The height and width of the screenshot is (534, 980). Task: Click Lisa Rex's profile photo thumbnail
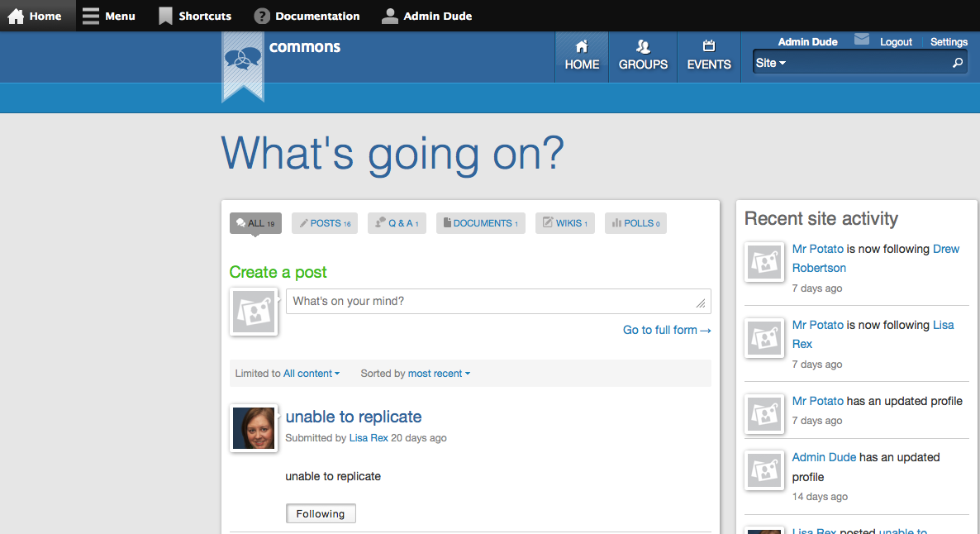(254, 428)
